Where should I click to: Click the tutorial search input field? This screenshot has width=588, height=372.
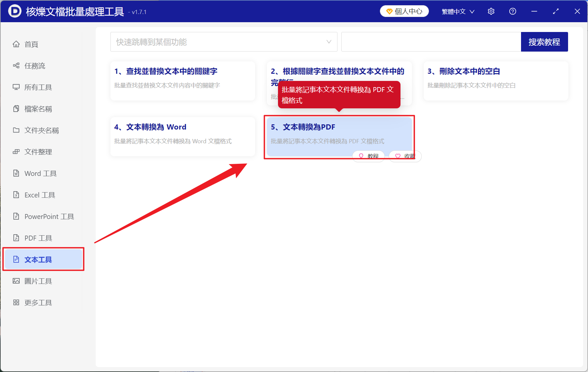coord(431,42)
